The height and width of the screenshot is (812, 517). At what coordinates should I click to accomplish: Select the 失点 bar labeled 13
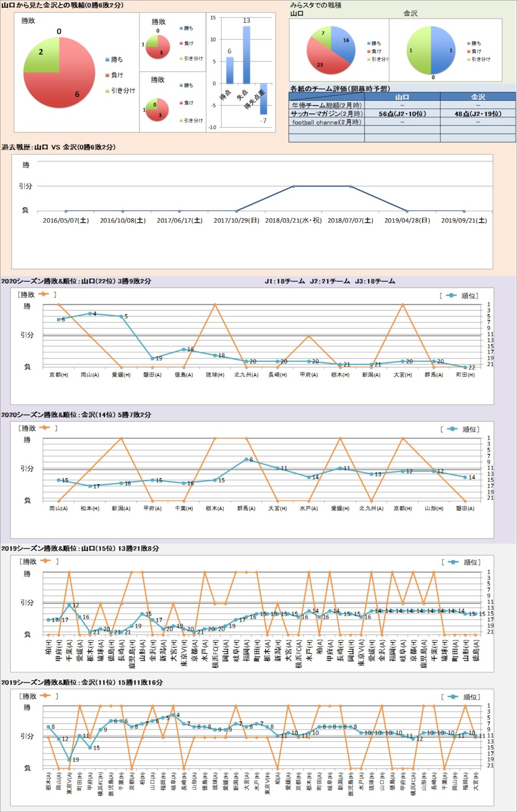(x=247, y=55)
